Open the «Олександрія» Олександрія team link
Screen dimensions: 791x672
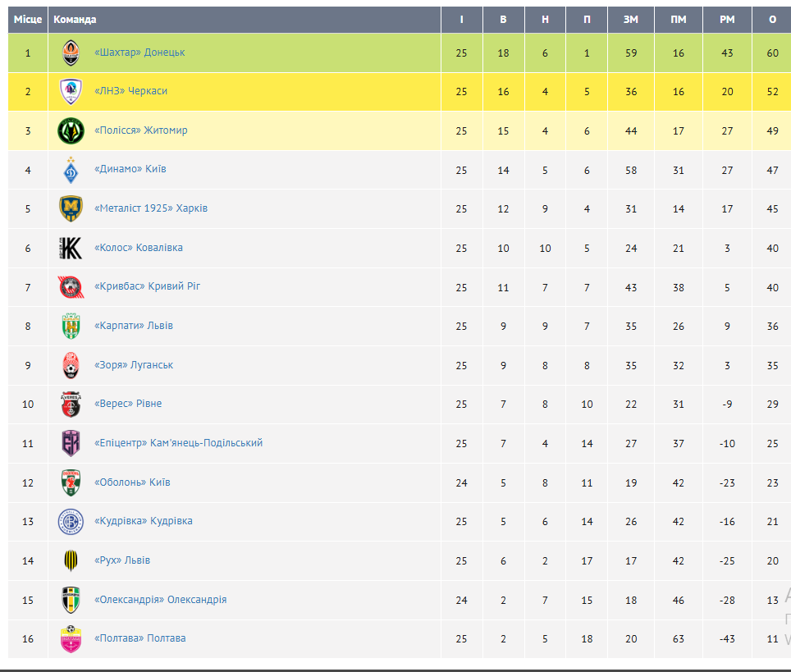coord(160,600)
